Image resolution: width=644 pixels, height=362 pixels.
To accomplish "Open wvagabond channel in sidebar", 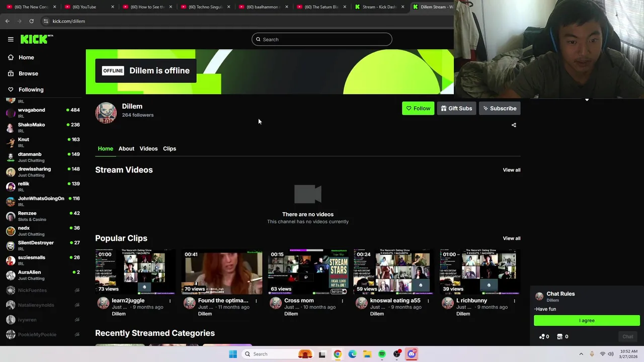I will (43, 113).
